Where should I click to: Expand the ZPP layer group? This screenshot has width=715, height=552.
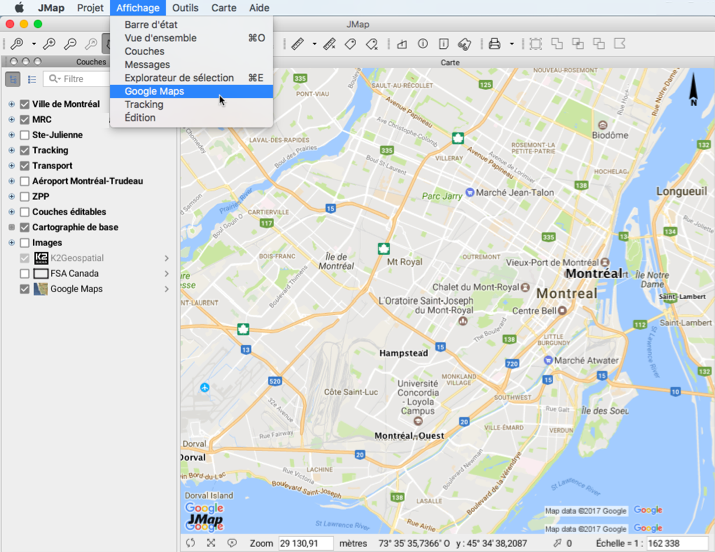click(x=11, y=197)
